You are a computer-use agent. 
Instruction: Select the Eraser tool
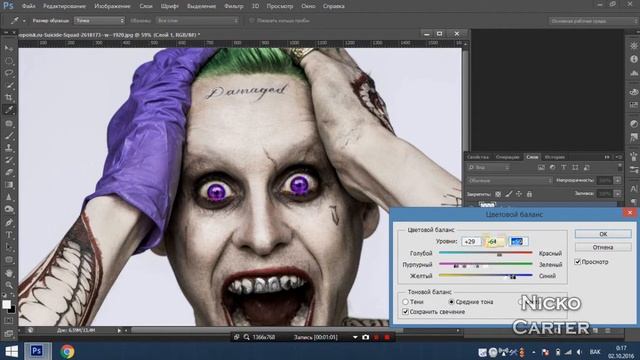click(9, 172)
